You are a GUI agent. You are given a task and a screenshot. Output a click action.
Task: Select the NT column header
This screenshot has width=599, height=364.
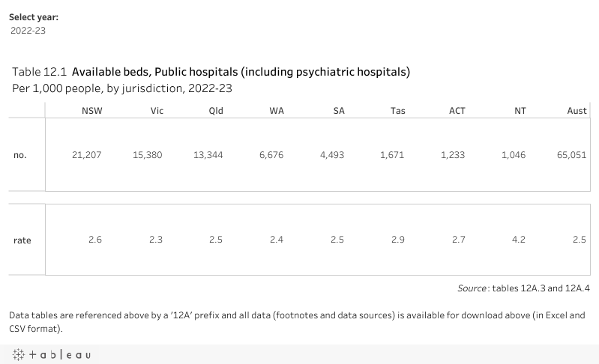click(x=520, y=111)
